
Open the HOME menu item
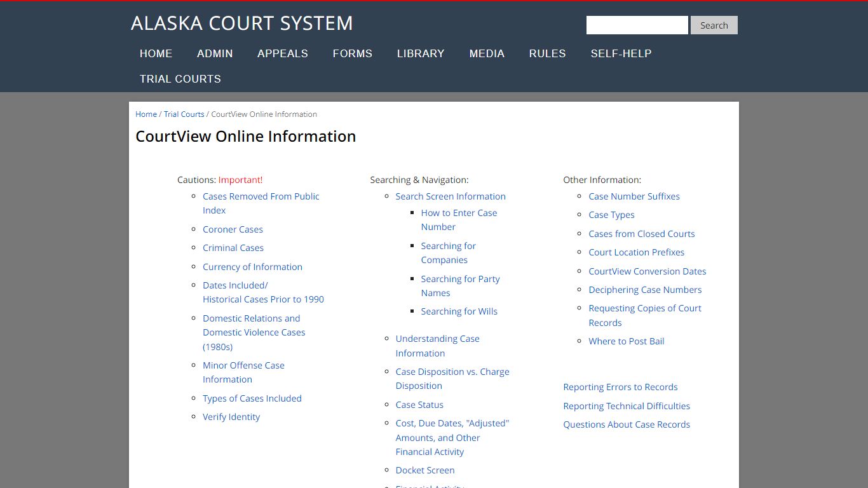pyautogui.click(x=156, y=53)
